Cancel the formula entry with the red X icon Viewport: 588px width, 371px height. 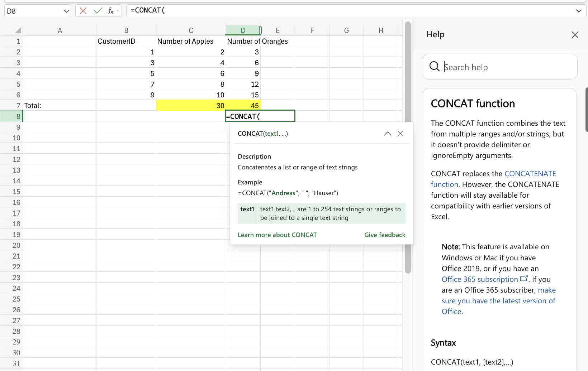[x=83, y=11]
